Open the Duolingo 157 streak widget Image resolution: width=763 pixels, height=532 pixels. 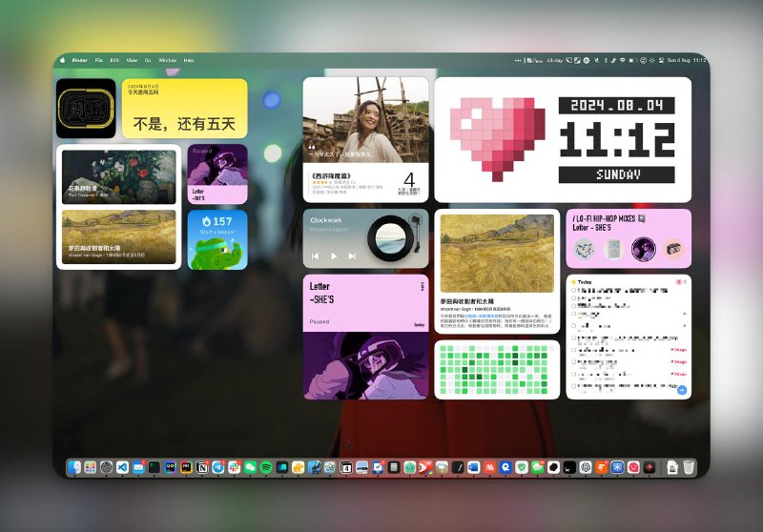tap(217, 239)
